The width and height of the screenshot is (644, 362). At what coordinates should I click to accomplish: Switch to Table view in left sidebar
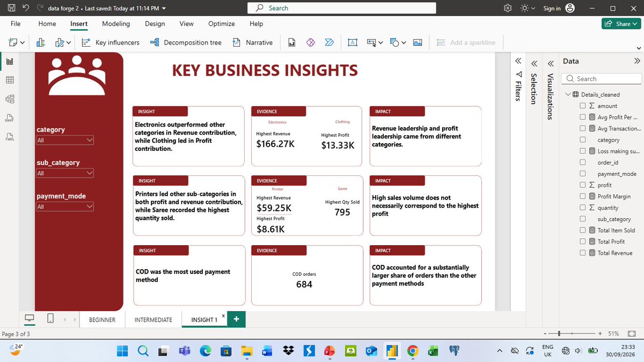point(10,80)
